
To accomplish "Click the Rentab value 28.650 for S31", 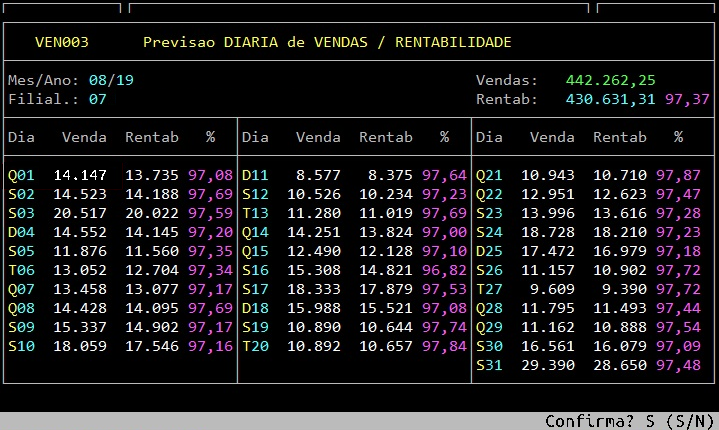I will pos(620,365).
